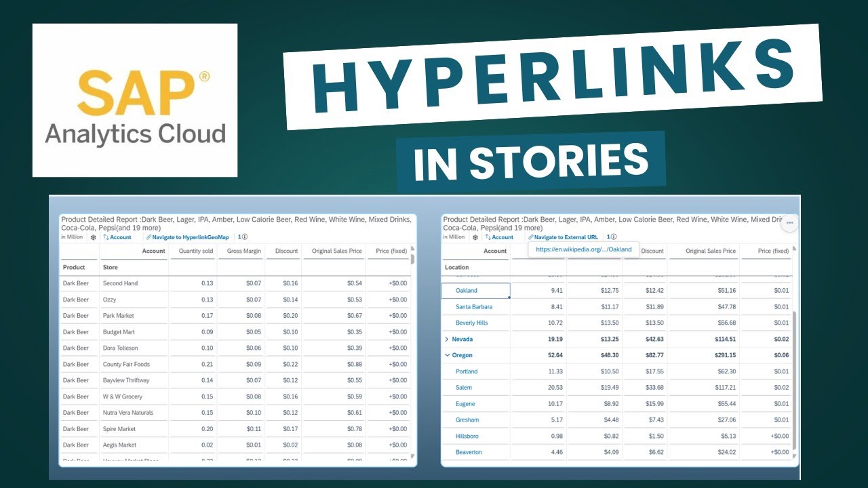Click the left table's vertical scrollbar thumb
Screen dimensions: 868x488
412,258
